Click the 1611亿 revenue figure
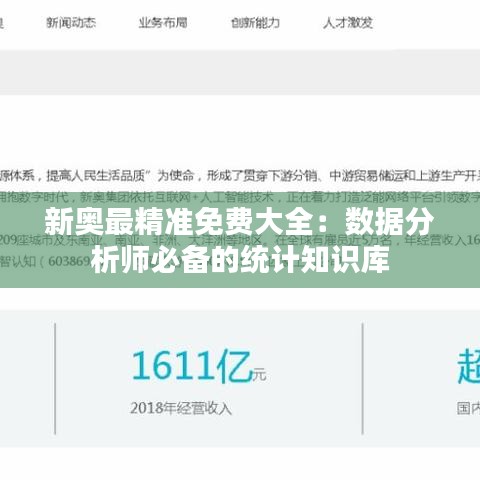 [191, 366]
